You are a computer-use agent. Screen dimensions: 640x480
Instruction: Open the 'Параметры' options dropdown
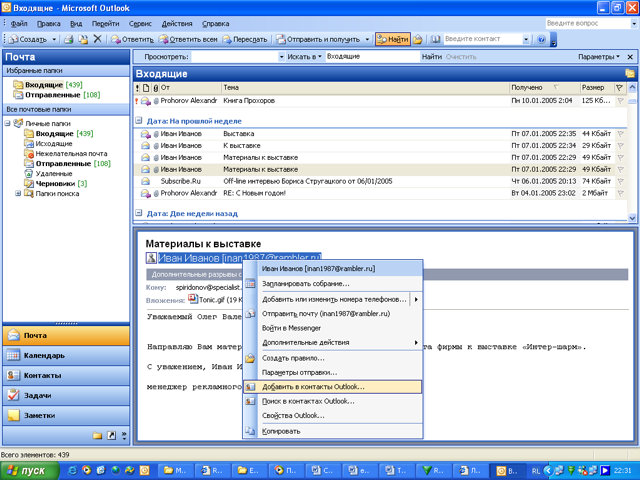click(599, 57)
